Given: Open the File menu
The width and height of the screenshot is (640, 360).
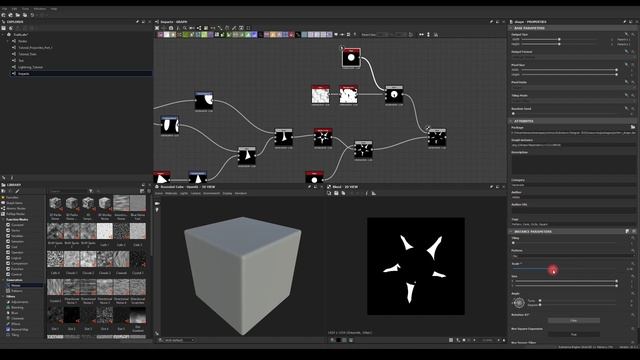Looking at the screenshot, I should [x=4, y=9].
